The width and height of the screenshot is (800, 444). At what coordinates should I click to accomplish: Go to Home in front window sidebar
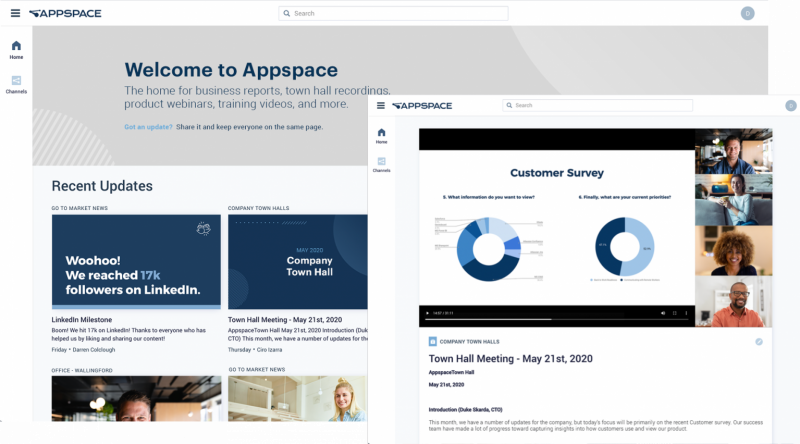382,136
